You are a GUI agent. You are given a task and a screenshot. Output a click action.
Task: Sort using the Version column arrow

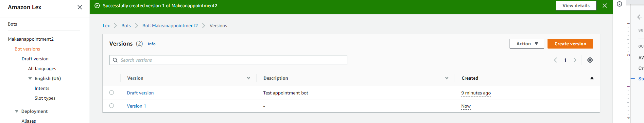[x=249, y=78]
